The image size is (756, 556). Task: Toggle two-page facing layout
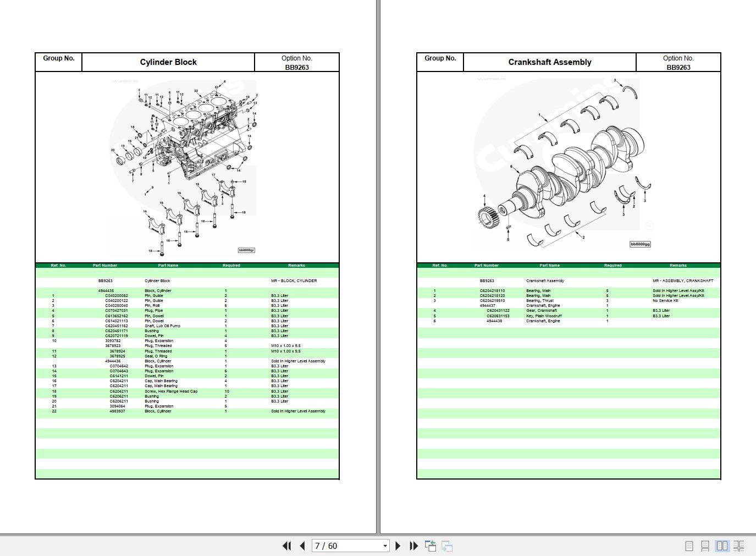[722, 546]
